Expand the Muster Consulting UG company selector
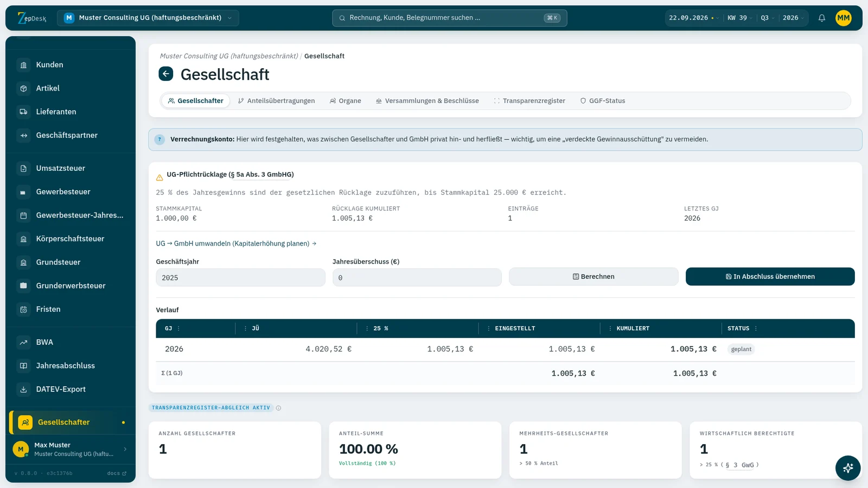This screenshot has height=488, width=868. 148,18
